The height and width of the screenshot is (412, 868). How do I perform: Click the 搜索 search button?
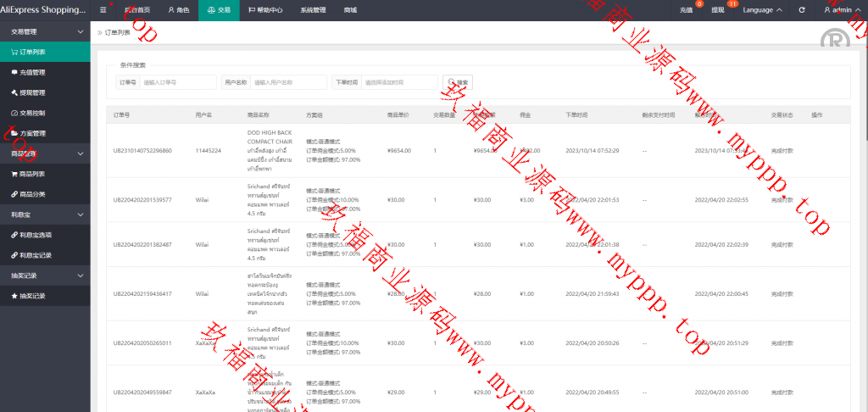[459, 82]
